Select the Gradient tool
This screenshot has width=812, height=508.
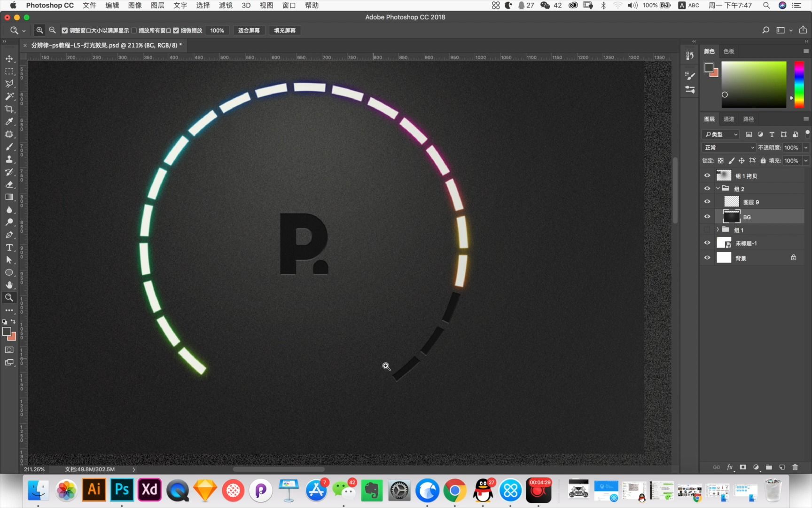click(9, 197)
